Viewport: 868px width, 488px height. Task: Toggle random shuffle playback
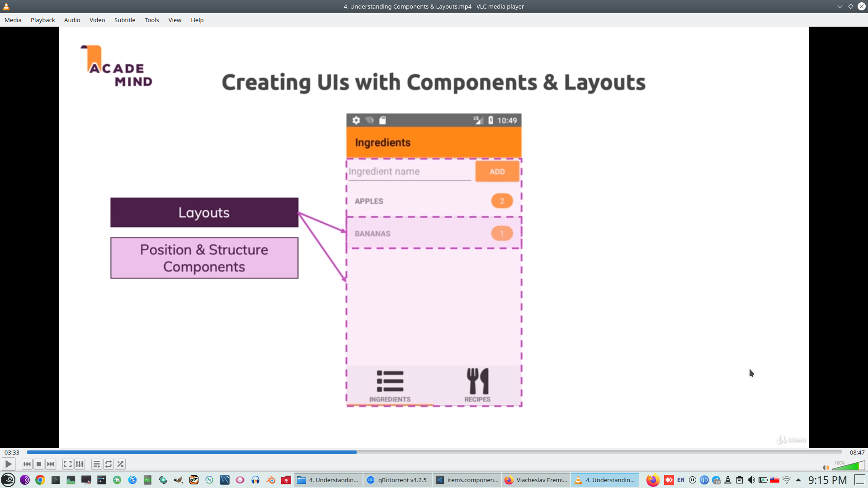120,464
